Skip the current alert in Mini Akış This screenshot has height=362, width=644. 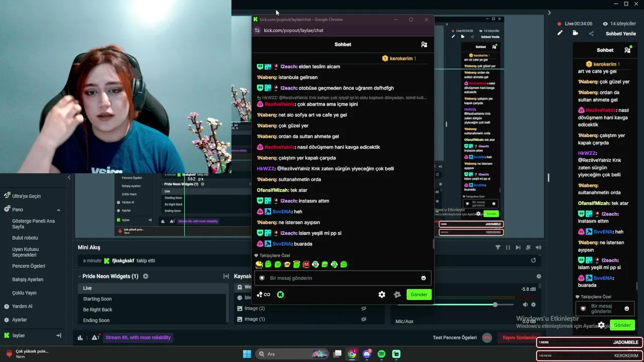(x=518, y=247)
